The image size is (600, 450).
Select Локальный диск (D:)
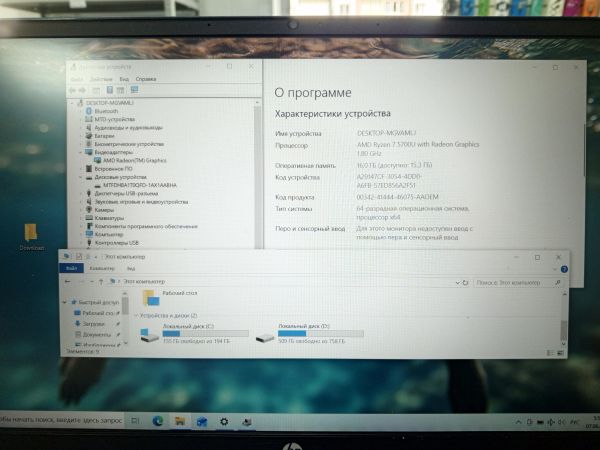pos(309,334)
